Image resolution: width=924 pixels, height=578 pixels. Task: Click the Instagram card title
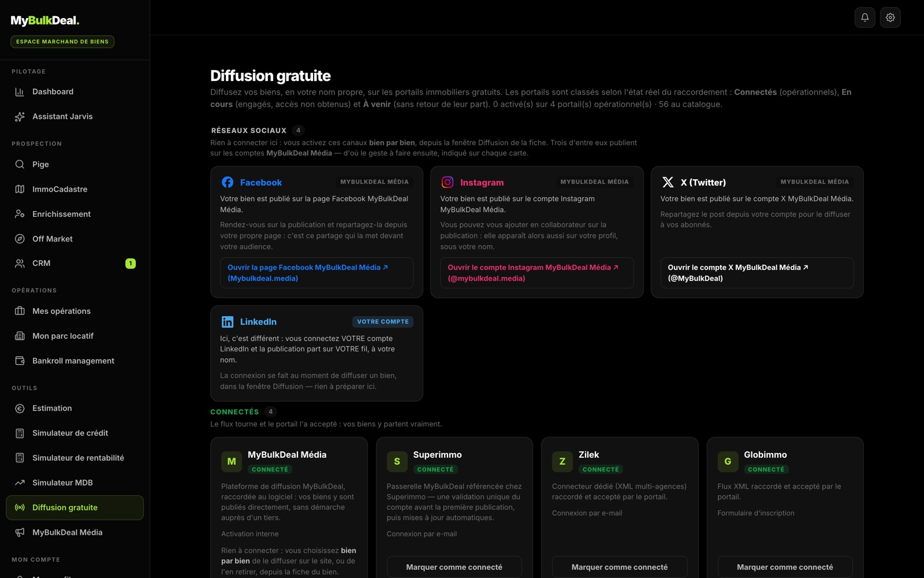pos(482,183)
